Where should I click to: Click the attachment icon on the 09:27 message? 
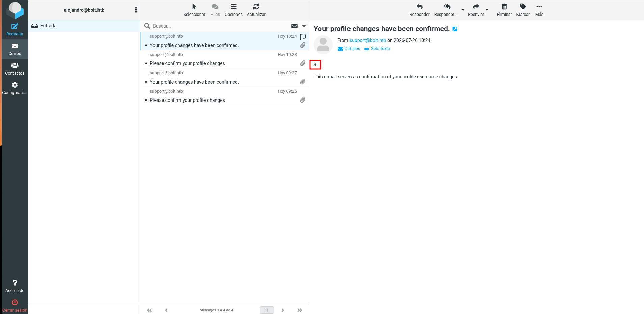point(303,82)
